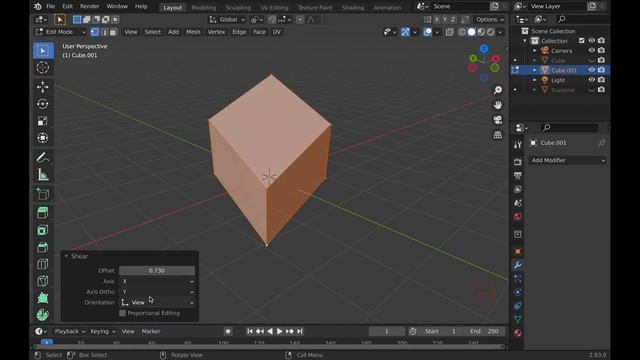Hide Cube.001 in viewport via eye
This screenshot has width=640, height=360.
[x=591, y=70]
